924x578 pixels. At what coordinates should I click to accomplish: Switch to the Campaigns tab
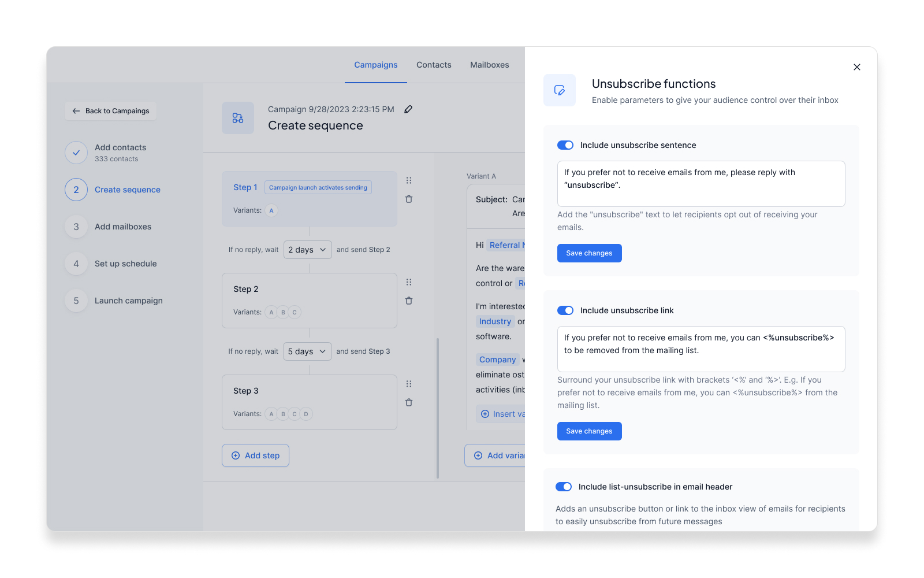click(376, 65)
